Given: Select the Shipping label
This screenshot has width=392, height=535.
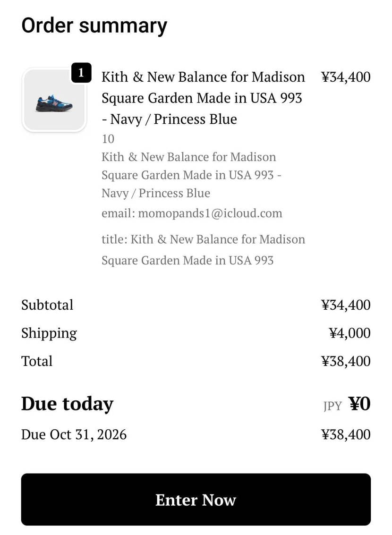Looking at the screenshot, I should [x=49, y=333].
